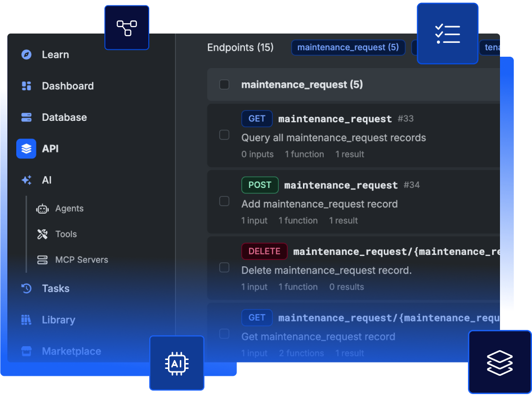The image size is (532, 398).
Task: Open the Query all maintenance_request records endpoint
Action: coord(333,138)
